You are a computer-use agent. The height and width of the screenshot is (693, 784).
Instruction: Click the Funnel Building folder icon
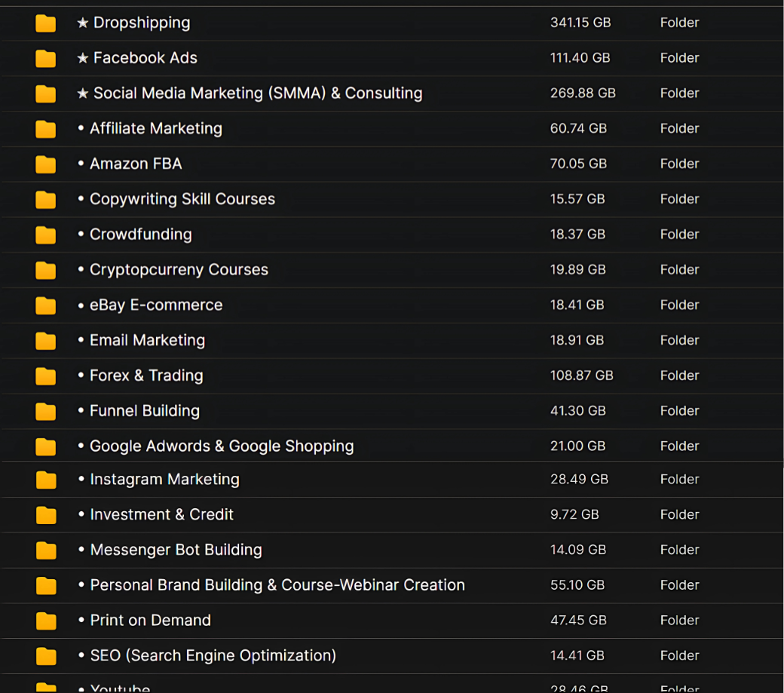(x=45, y=411)
